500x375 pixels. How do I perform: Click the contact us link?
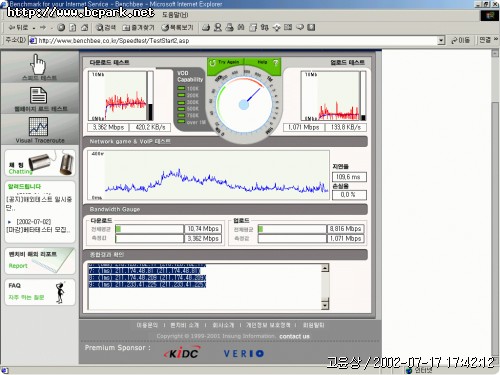point(294,336)
